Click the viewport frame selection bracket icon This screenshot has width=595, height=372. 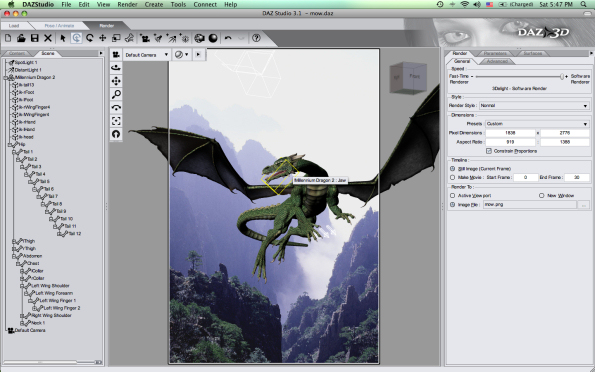pos(116,121)
